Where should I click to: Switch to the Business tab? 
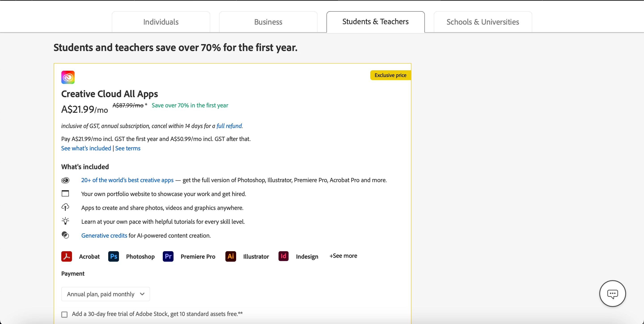[268, 22]
